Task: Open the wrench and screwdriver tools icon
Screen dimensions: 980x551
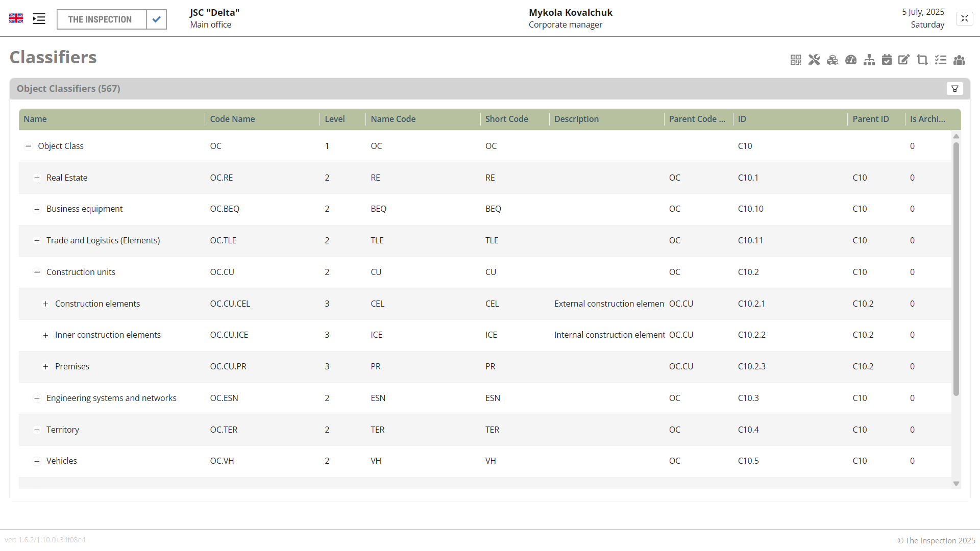Action: 814,60
